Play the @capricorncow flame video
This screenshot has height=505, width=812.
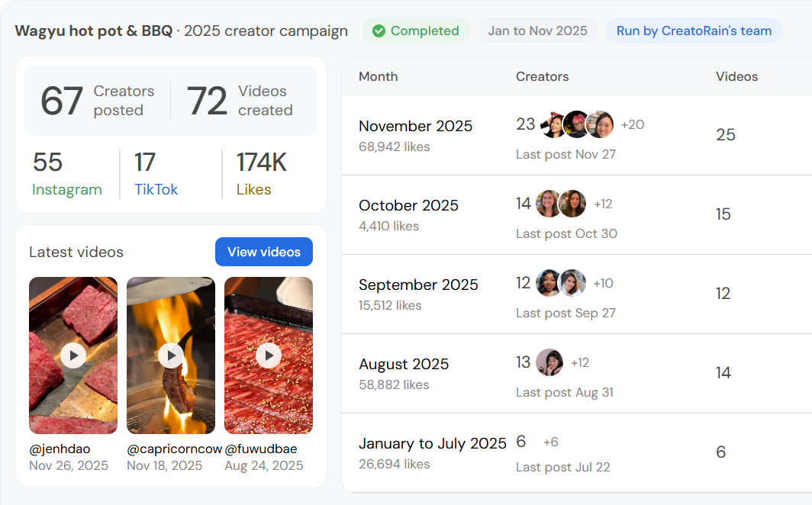click(x=171, y=355)
